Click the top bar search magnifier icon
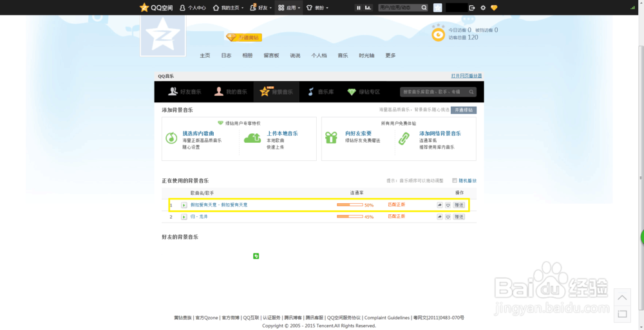 click(x=424, y=7)
